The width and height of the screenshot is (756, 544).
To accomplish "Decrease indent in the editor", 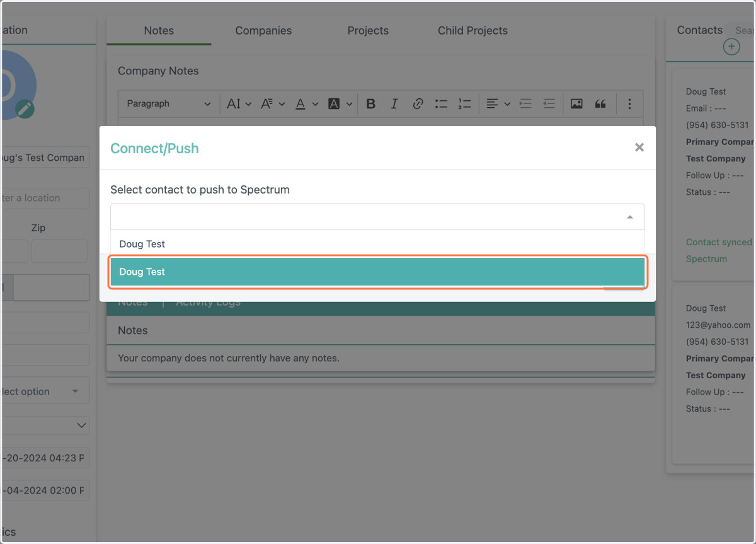I will coord(549,104).
